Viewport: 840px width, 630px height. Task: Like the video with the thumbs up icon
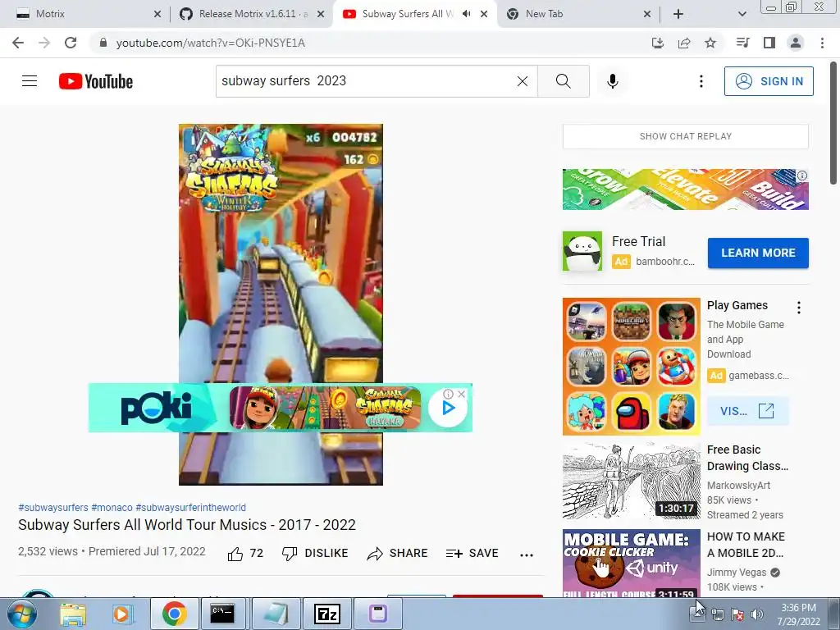coord(235,554)
